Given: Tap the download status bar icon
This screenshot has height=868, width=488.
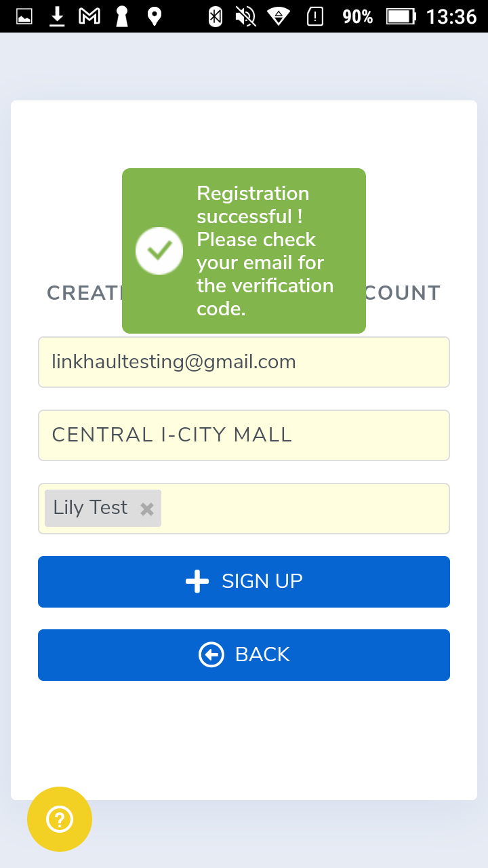Looking at the screenshot, I should [57, 16].
